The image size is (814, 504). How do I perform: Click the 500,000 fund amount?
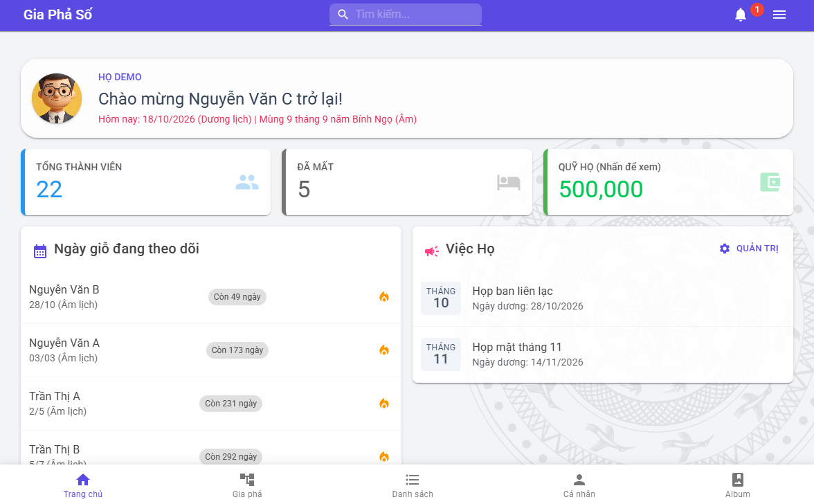[601, 189]
